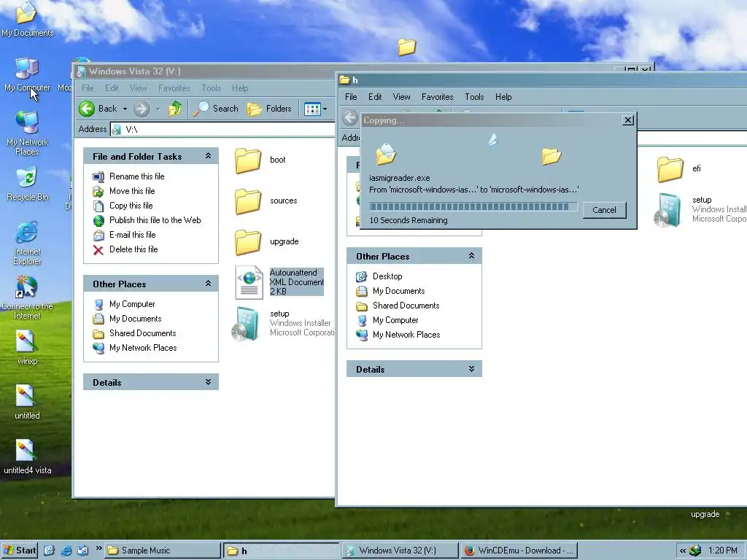Open My Documents link in h window
747x560 pixels.
click(399, 291)
